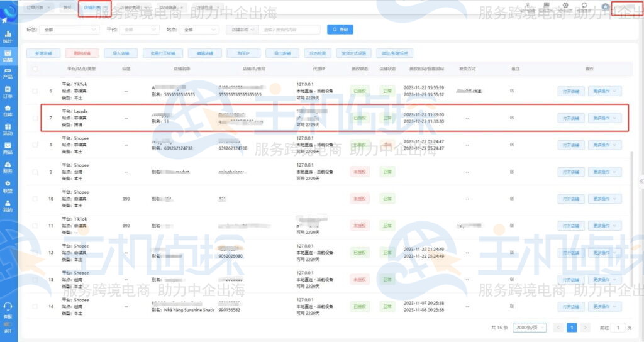644x342 pixels.
Task: Click 打开店铺 for row 12
Action: click(x=571, y=253)
